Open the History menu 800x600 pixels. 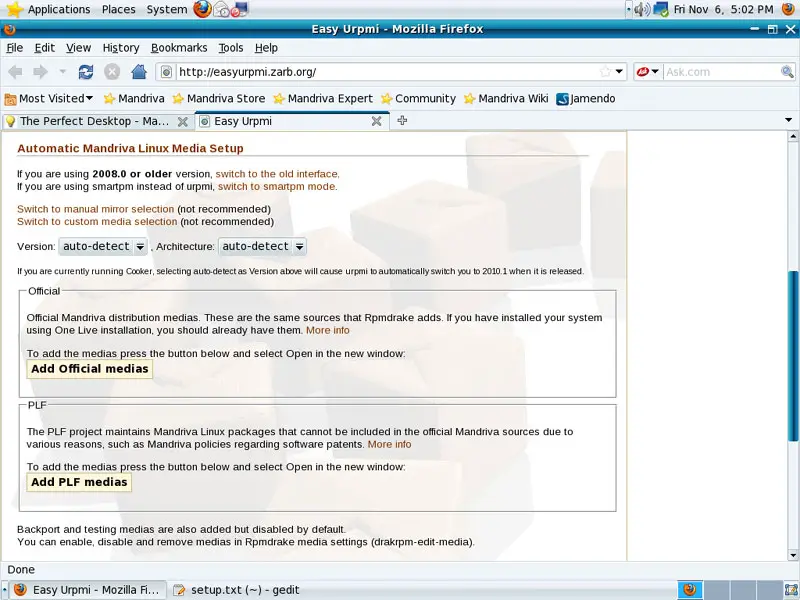pyautogui.click(x=121, y=48)
